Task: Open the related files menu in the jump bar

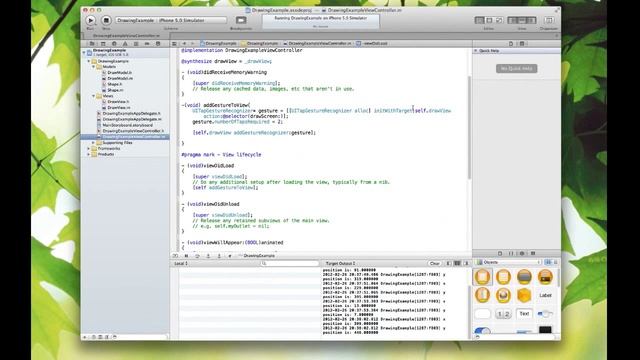Action: point(174,43)
